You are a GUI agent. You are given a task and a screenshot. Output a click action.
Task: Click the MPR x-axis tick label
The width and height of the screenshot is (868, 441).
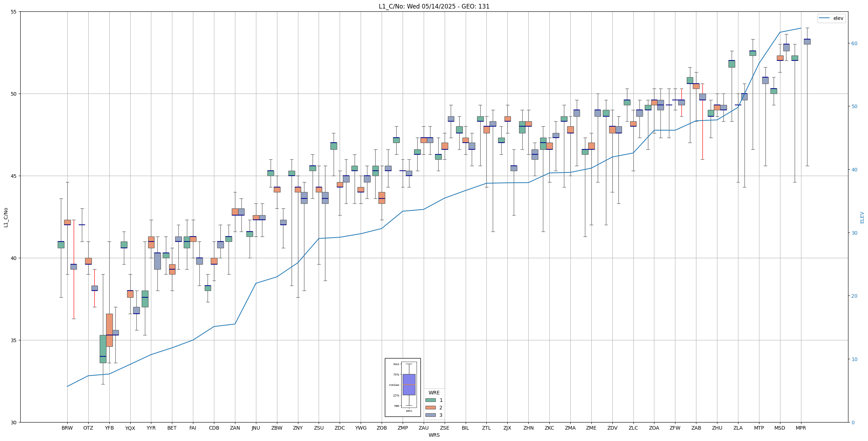801,428
